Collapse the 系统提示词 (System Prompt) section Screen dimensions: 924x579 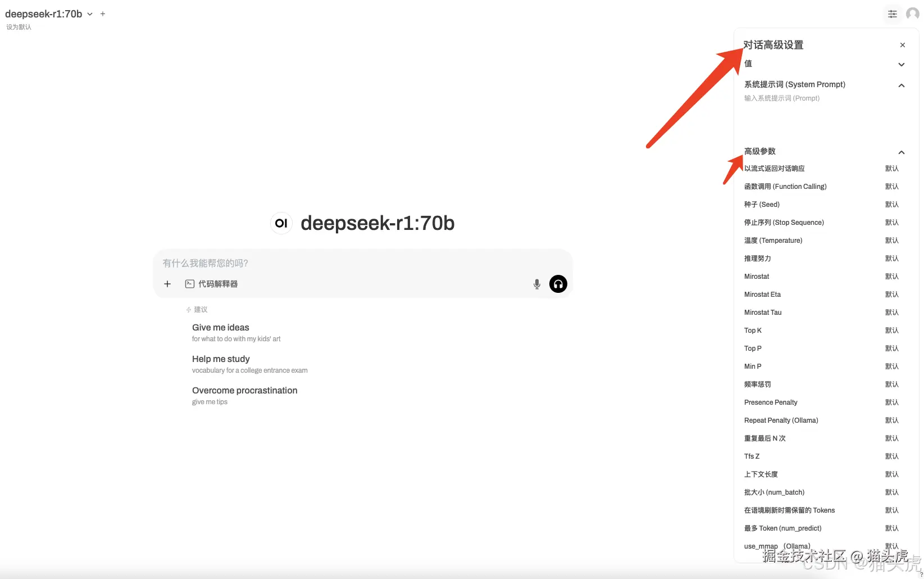[x=902, y=85]
